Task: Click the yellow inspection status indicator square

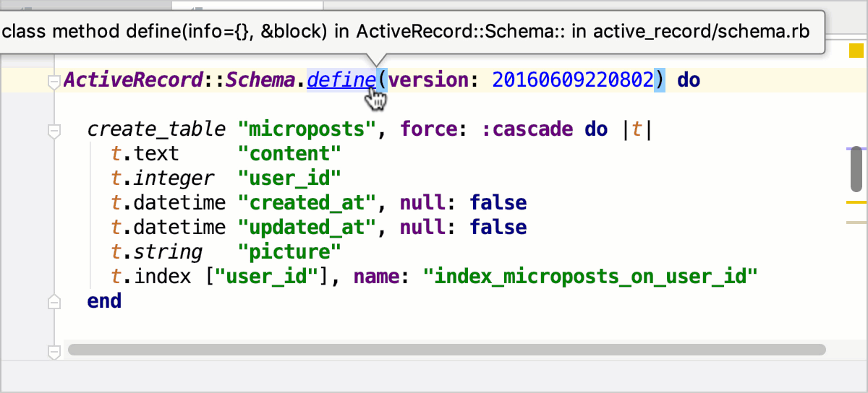Action: tap(856, 51)
